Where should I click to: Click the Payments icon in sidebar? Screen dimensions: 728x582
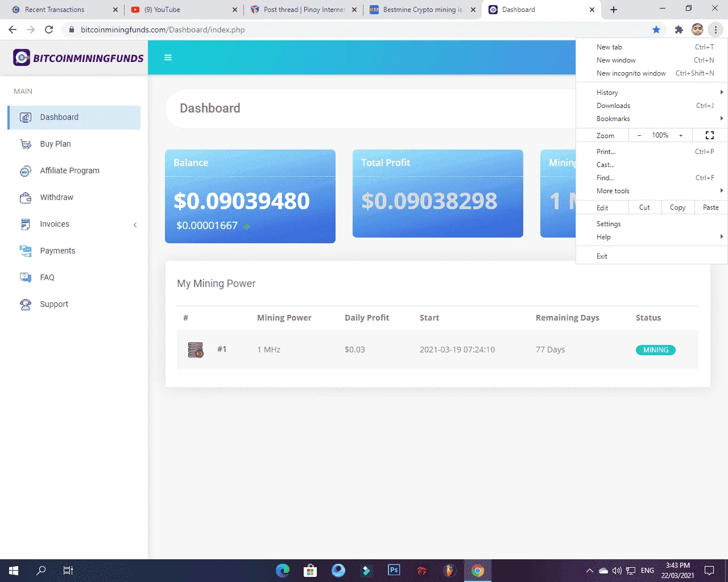pos(26,251)
